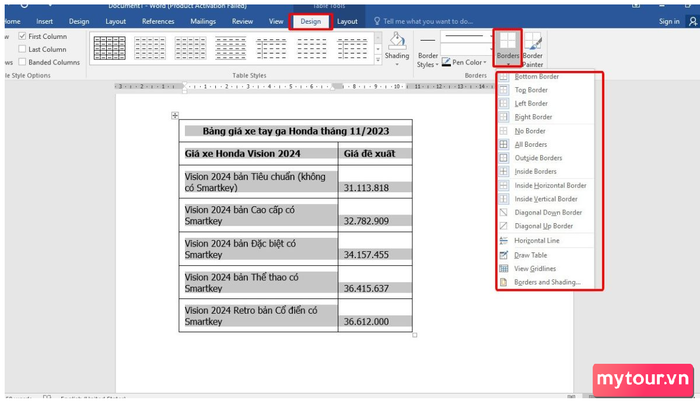Image resolution: width=700 pixels, height=405 pixels.
Task: Select the second table style thumbnail
Action: (x=150, y=48)
